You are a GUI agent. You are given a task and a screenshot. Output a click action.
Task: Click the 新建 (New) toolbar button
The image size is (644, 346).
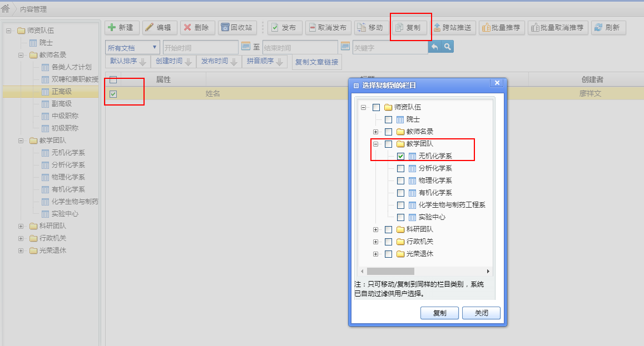[121, 27]
